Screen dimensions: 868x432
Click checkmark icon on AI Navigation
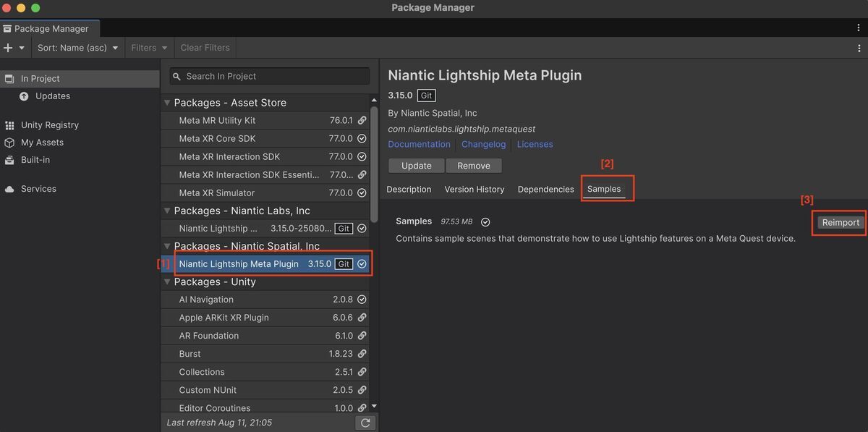pyautogui.click(x=362, y=300)
